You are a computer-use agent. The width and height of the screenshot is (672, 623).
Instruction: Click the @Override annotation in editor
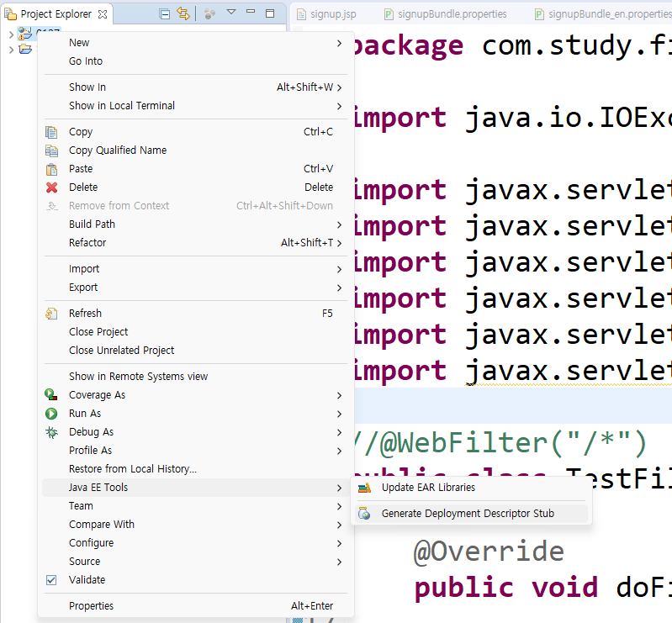(x=489, y=551)
